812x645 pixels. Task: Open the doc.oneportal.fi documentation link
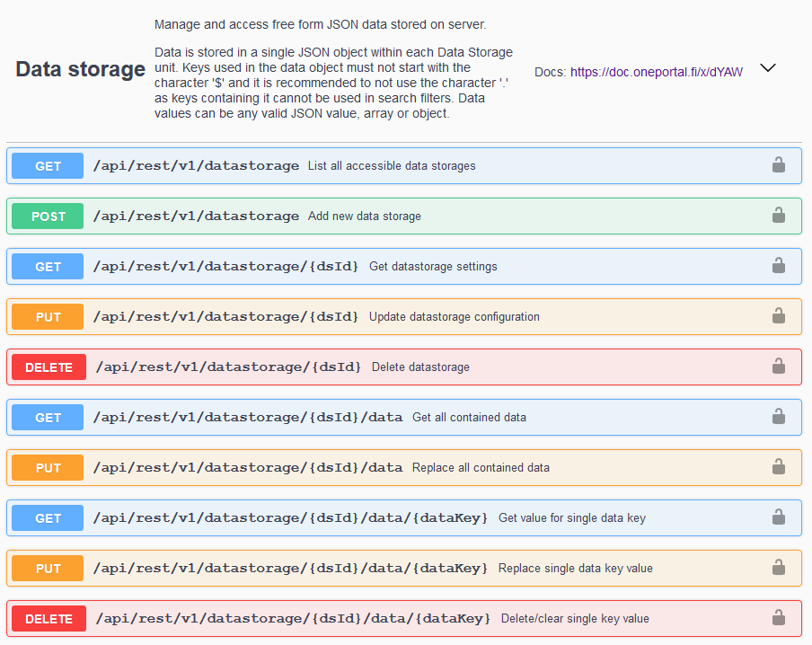[x=656, y=72]
